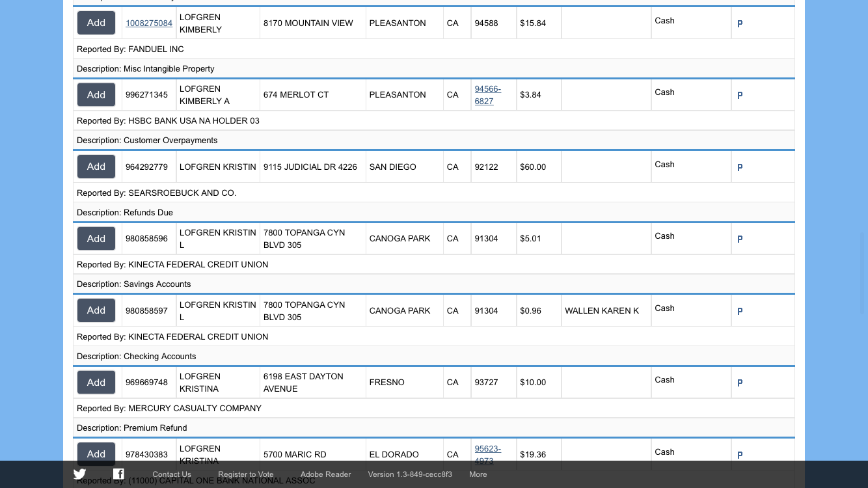Click the P icon in the SAN DIEGO row
868x488 pixels.
point(740,167)
